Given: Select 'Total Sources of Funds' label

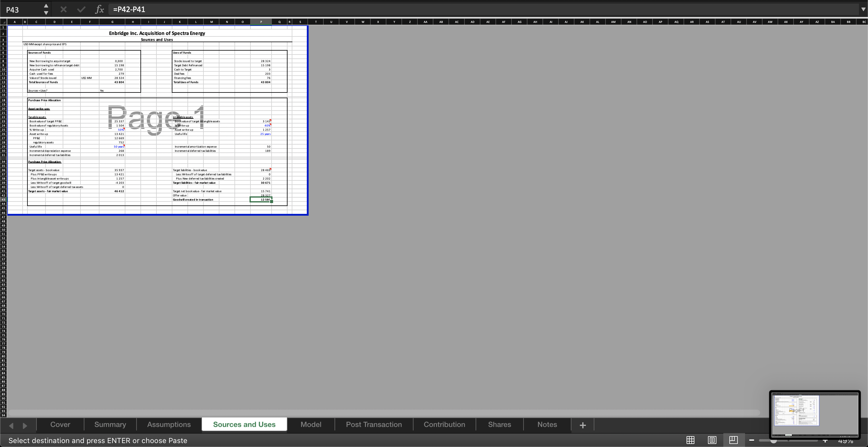Looking at the screenshot, I should (43, 82).
